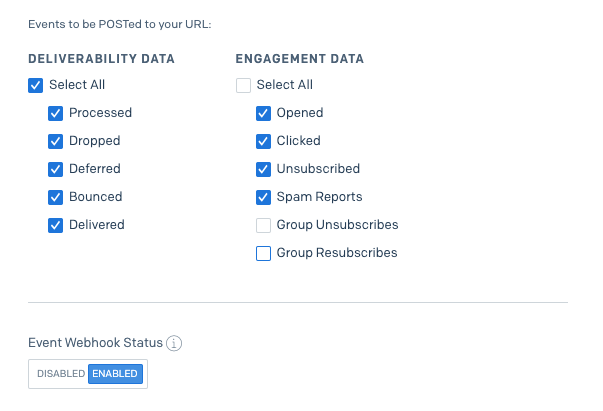
Task: Uncheck the Deferred event checkbox
Action: click(x=56, y=169)
